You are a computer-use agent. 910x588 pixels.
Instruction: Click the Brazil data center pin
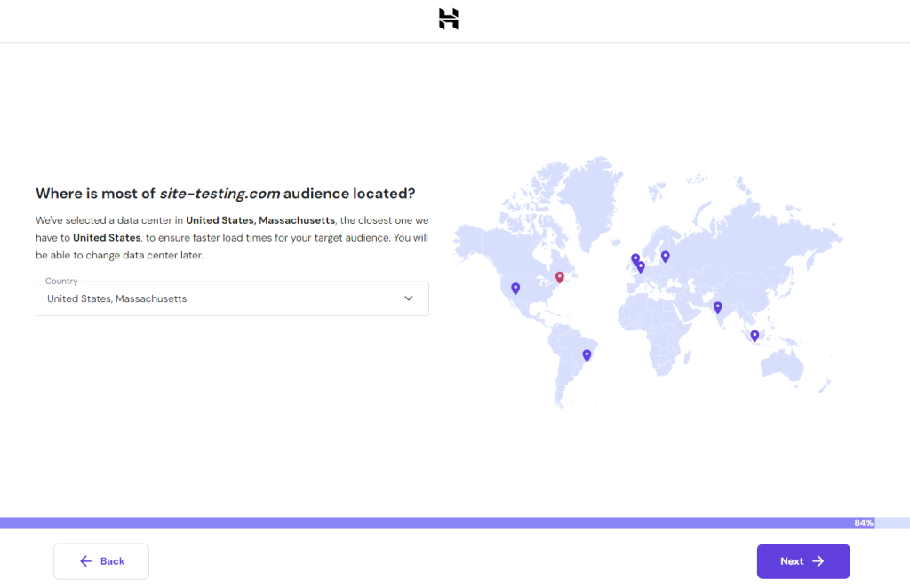[x=587, y=353]
